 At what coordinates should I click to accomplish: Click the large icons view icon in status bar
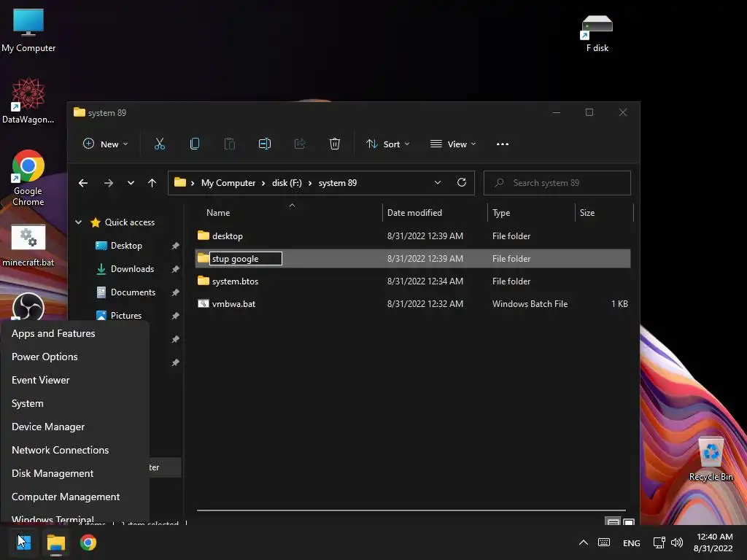click(x=629, y=522)
